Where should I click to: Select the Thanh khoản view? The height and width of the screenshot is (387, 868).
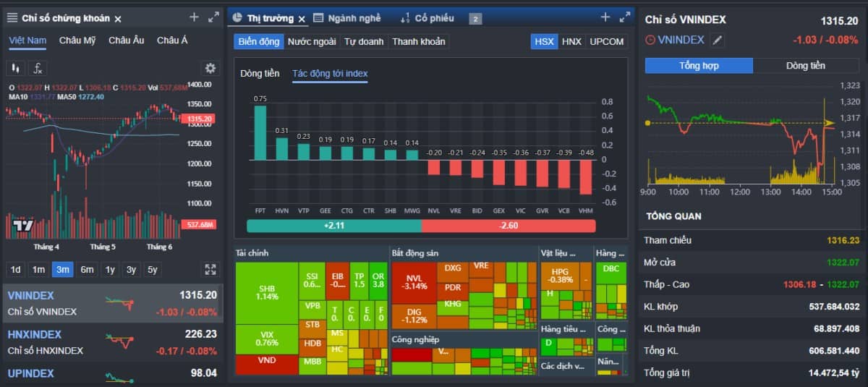click(x=419, y=41)
